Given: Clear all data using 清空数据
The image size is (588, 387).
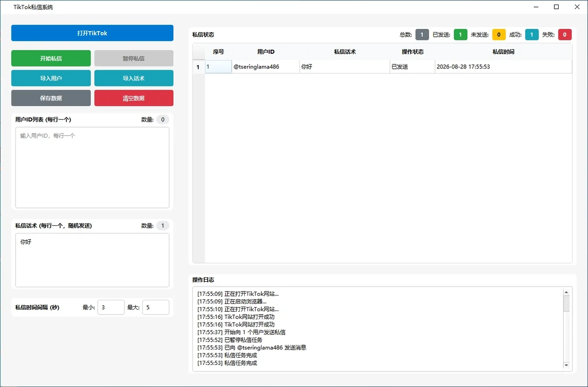Looking at the screenshot, I should coord(134,98).
